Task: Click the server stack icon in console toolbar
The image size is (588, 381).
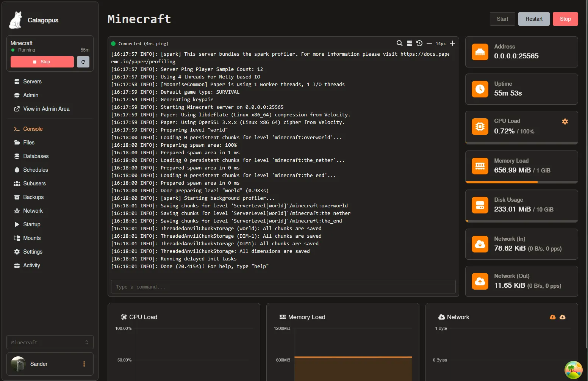Action: [x=410, y=43]
